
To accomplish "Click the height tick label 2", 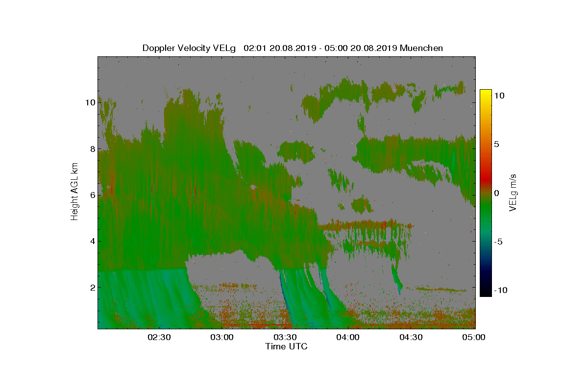I will click(x=92, y=287).
